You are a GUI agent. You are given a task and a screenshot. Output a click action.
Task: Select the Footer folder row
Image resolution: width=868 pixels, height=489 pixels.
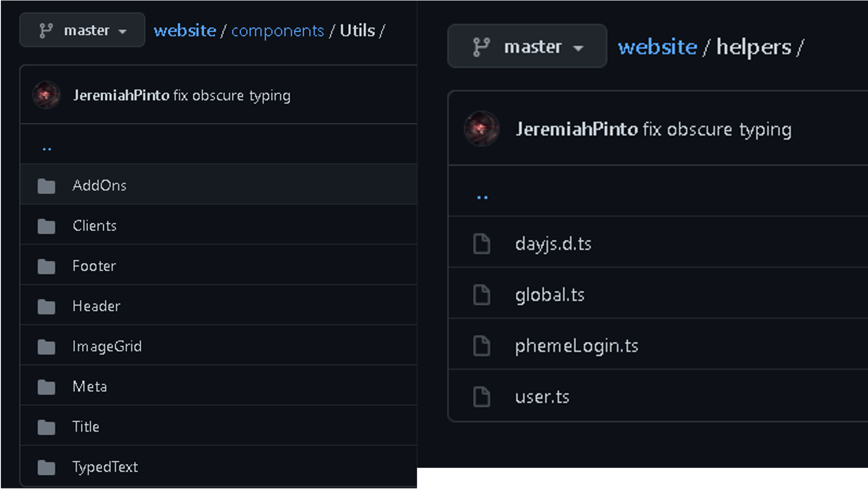click(x=94, y=266)
